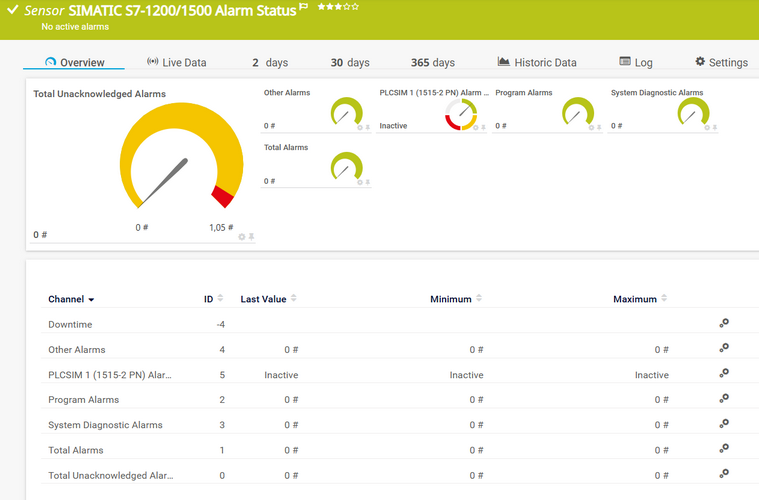Open the Overview tab
The image size is (759, 500).
point(74,62)
